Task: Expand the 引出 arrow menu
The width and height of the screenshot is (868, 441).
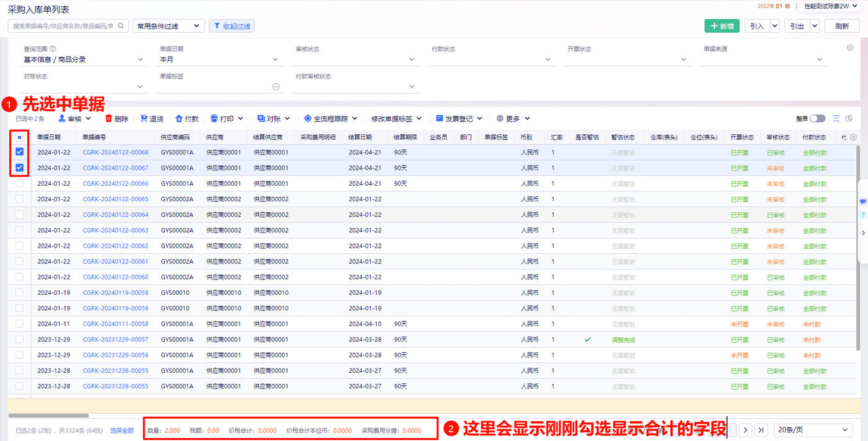Action: tap(815, 26)
